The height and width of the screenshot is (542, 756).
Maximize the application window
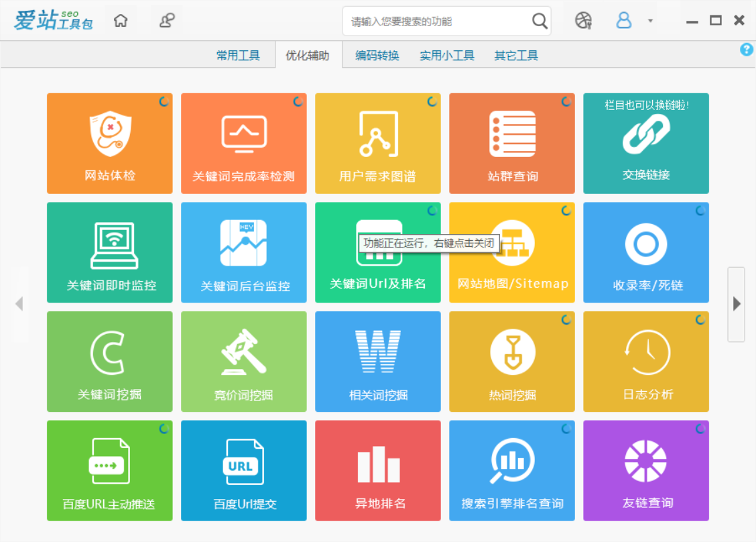pyautogui.click(x=716, y=20)
